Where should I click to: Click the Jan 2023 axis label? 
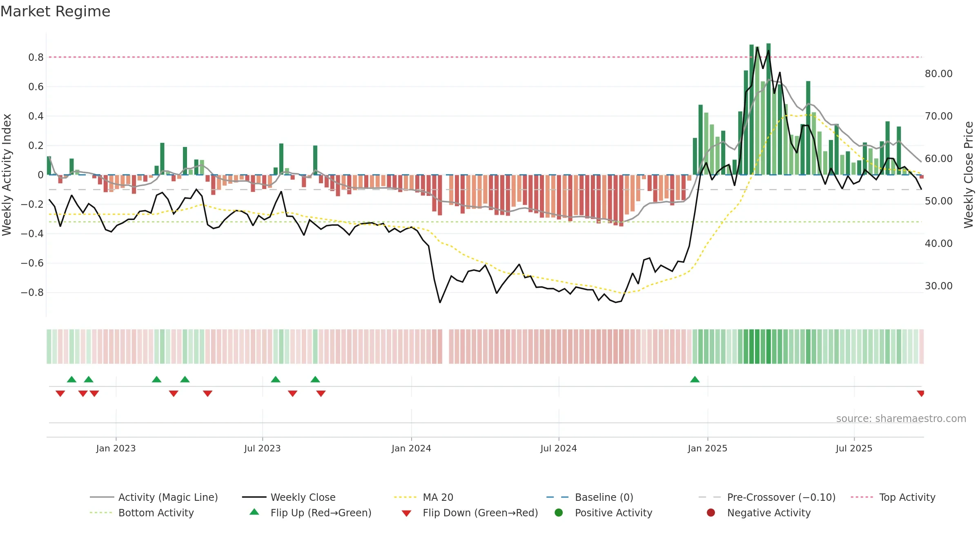tap(116, 448)
